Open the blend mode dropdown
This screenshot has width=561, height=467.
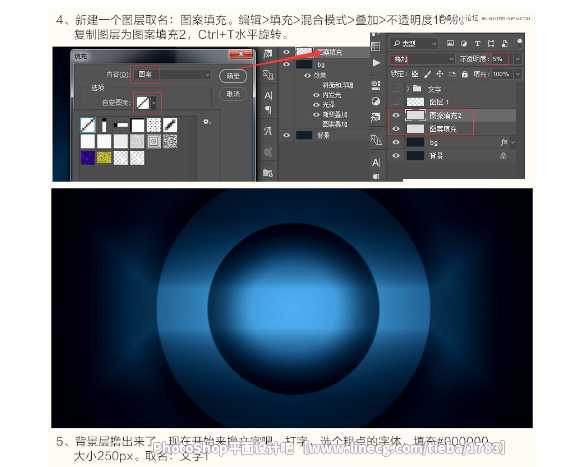point(422,58)
